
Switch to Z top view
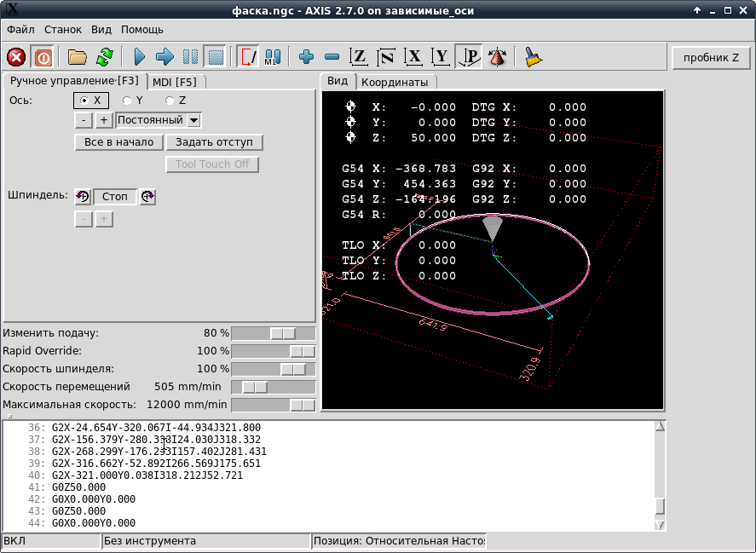point(360,57)
